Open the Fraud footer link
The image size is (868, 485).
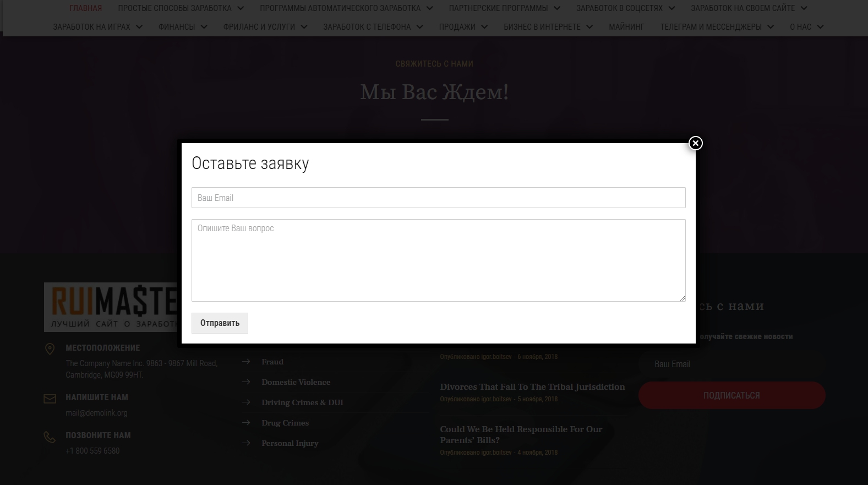(x=272, y=362)
